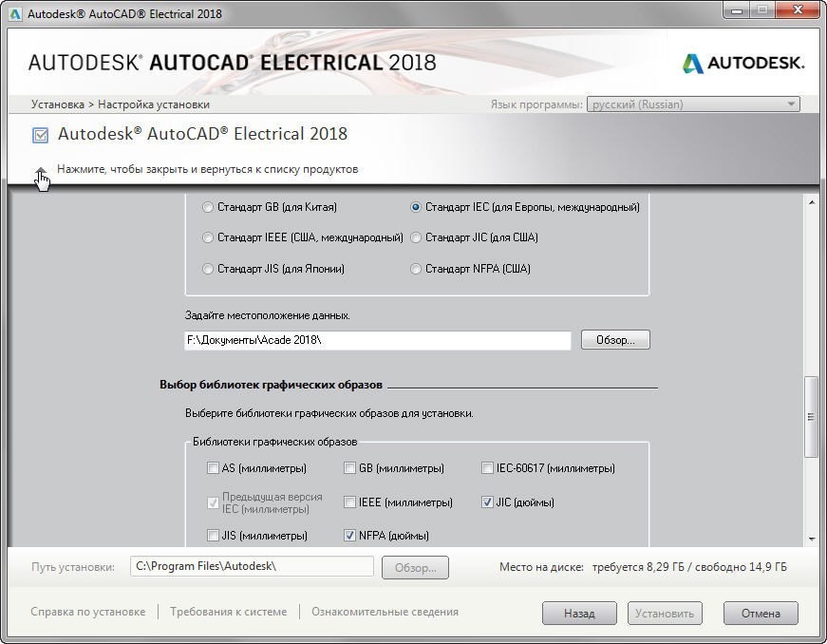827x644 pixels.
Task: Click the AutoCAD app icon in title bar
Action: (15, 13)
